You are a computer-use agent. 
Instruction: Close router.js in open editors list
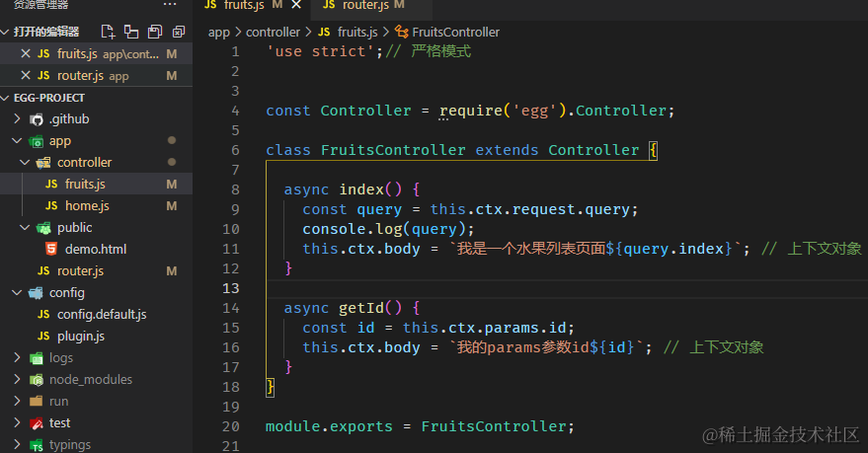click(x=26, y=75)
